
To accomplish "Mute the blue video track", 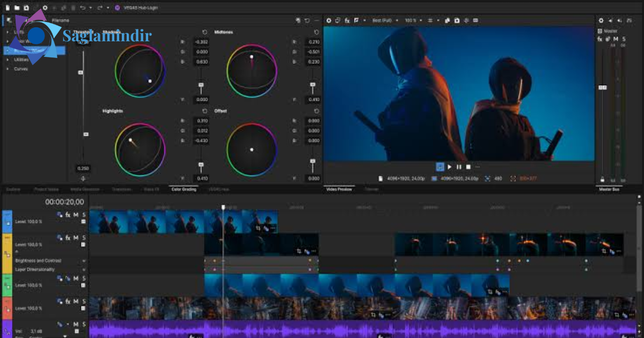I will click(x=76, y=215).
